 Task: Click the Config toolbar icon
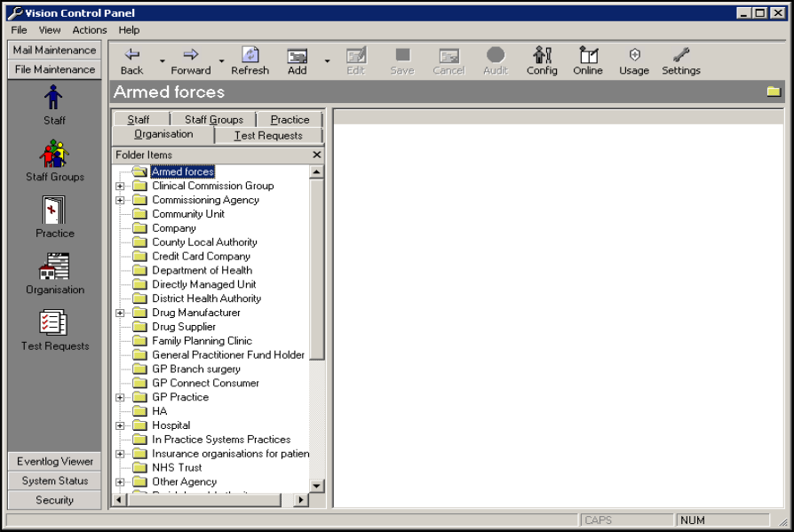coord(542,56)
